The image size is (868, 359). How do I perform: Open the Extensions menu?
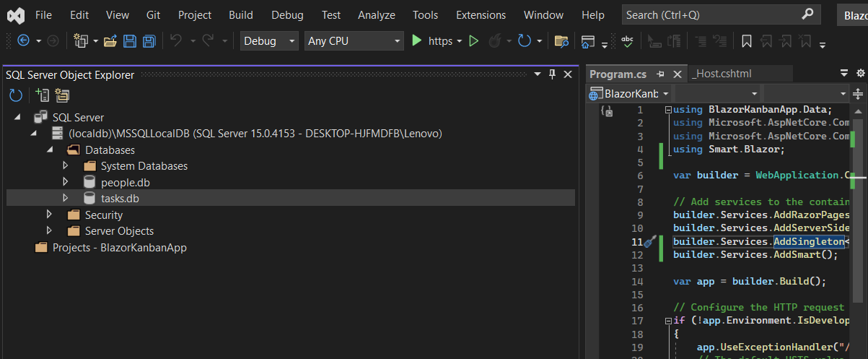(x=481, y=14)
